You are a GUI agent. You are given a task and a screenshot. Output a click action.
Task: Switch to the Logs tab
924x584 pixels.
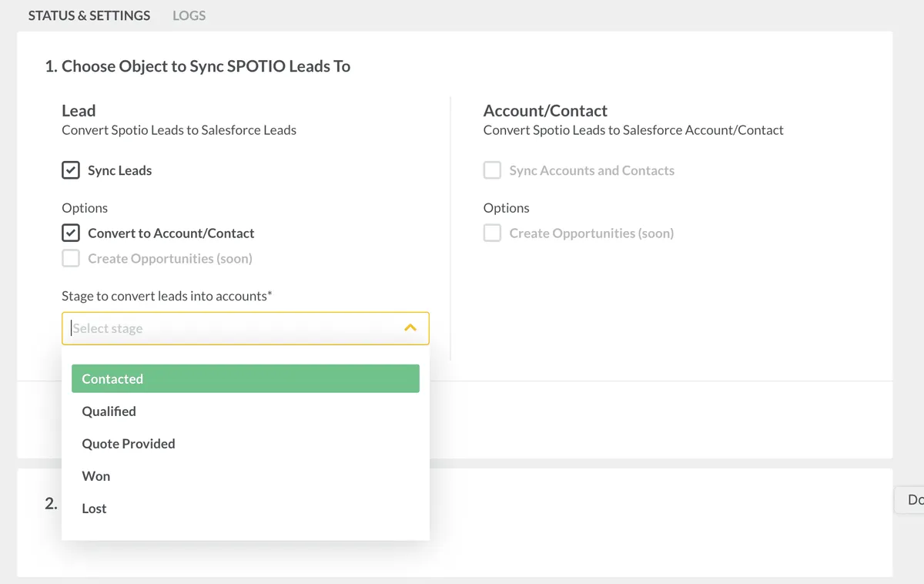click(189, 15)
